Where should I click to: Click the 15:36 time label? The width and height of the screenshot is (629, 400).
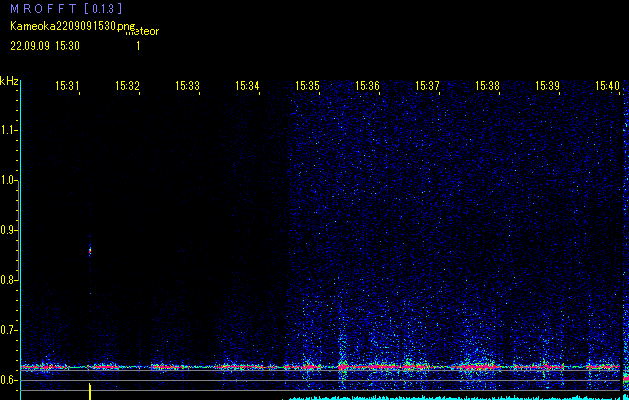click(x=367, y=85)
